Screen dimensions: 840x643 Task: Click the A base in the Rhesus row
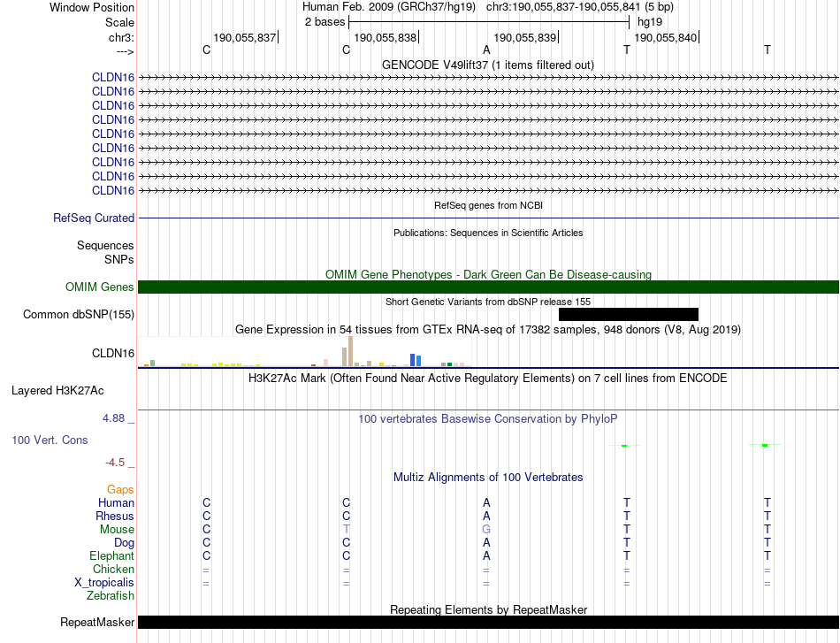(x=486, y=516)
